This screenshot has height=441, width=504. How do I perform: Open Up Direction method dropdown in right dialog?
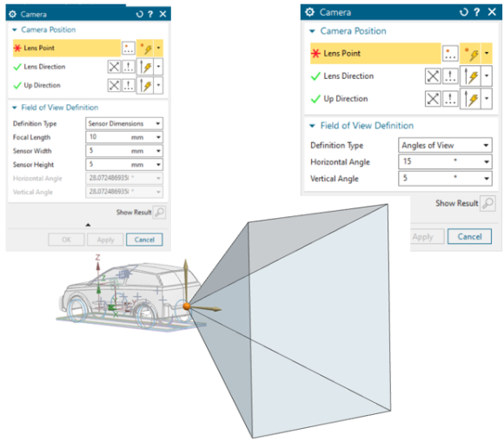tap(487, 99)
